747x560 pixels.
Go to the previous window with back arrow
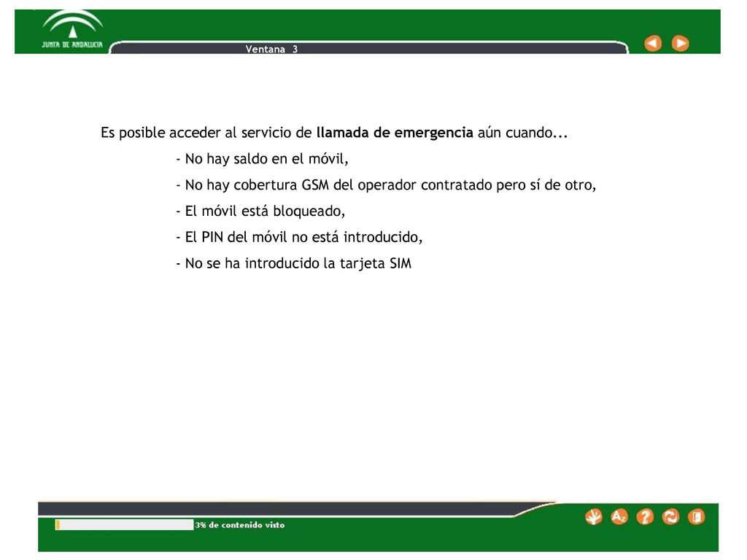[x=653, y=43]
